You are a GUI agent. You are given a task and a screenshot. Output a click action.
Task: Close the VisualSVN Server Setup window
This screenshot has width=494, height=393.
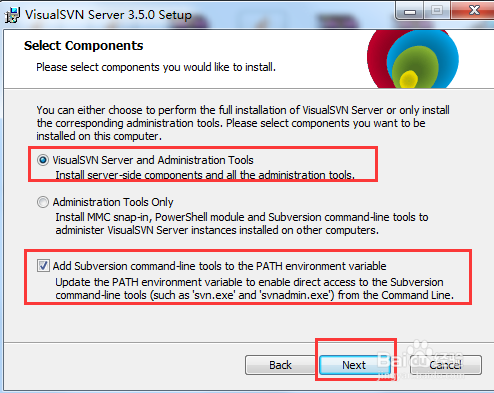pyautogui.click(x=474, y=11)
